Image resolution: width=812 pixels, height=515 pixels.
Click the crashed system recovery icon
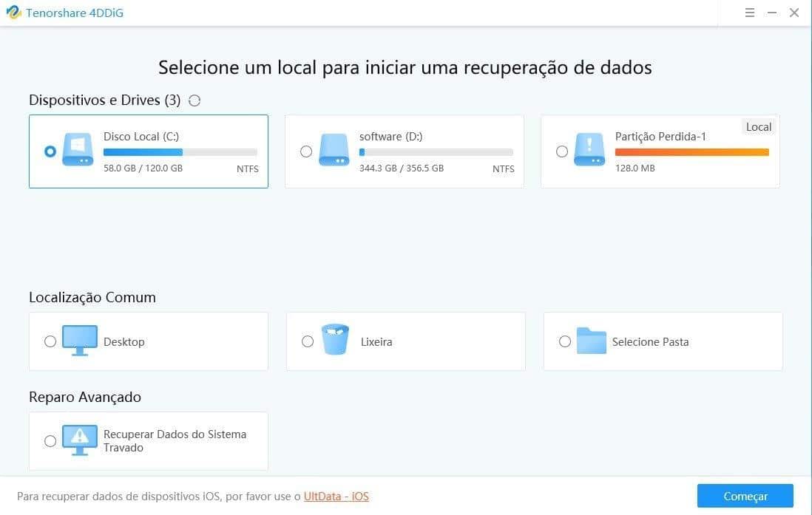(78, 441)
